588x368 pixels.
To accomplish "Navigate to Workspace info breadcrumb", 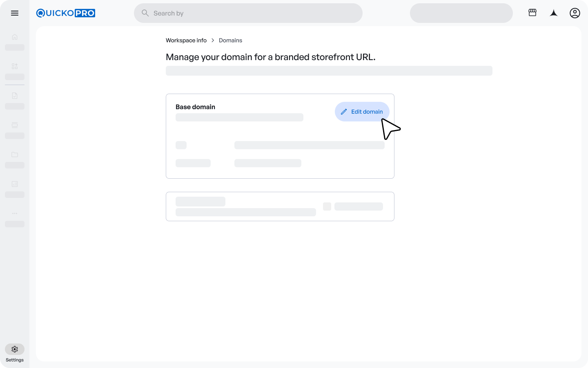I will [x=186, y=40].
